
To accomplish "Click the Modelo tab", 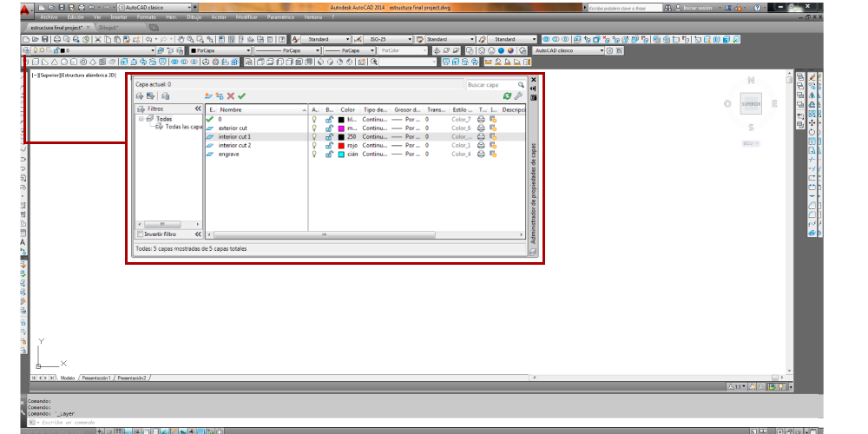I will pyautogui.click(x=67, y=378).
